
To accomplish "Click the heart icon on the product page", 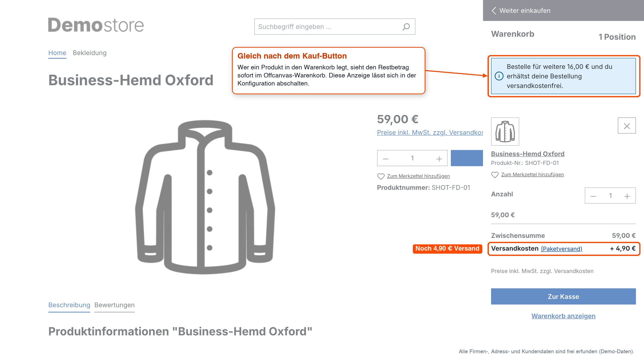I will pyautogui.click(x=381, y=176).
